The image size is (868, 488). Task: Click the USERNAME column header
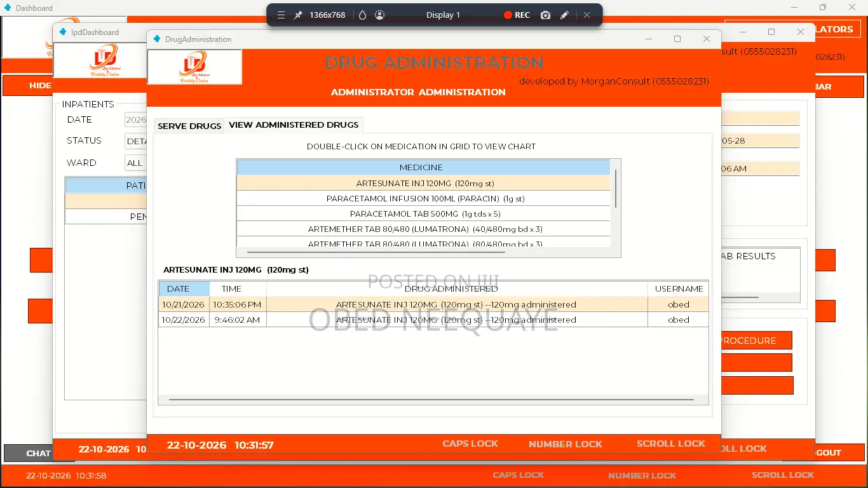pyautogui.click(x=679, y=288)
